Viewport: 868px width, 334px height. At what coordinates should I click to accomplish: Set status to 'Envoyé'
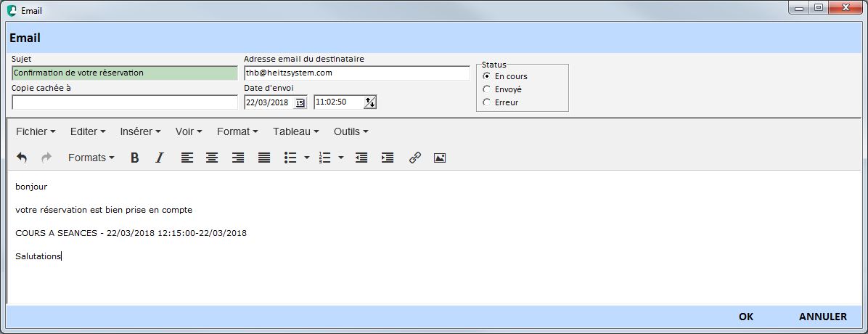487,89
